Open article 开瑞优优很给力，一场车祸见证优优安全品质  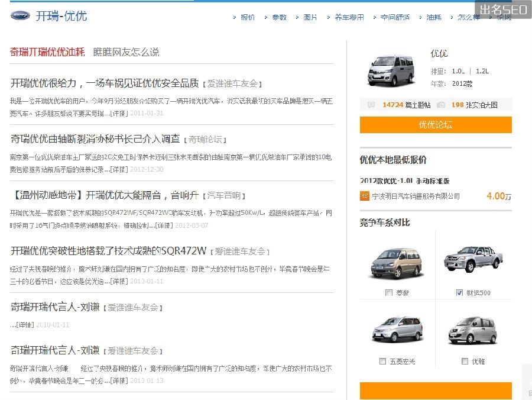105,83
